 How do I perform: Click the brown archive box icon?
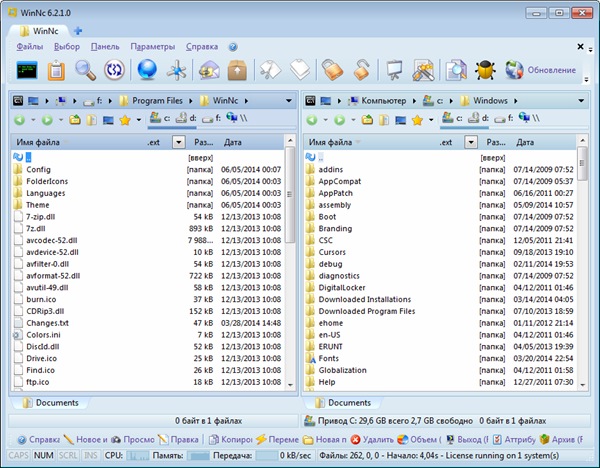(238, 70)
